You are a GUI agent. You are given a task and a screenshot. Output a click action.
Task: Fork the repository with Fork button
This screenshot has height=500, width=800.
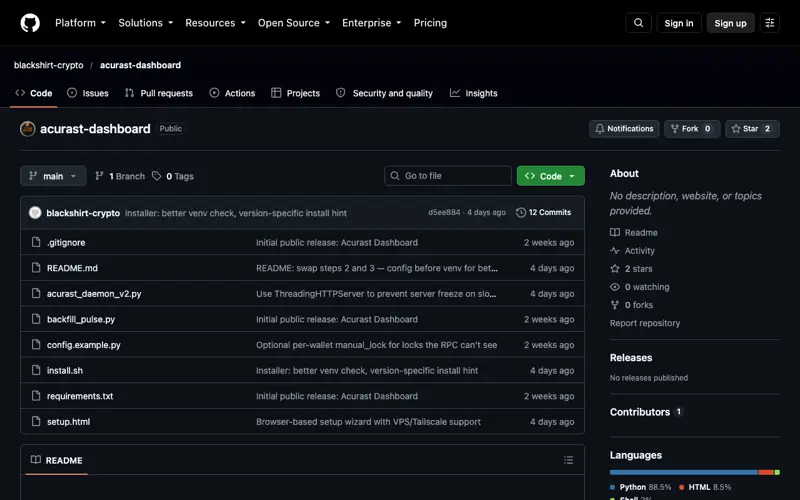pos(692,129)
